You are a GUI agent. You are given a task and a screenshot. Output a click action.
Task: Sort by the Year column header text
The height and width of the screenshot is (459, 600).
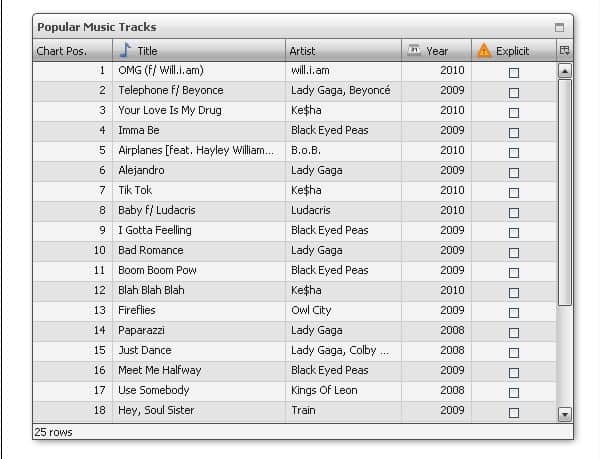(x=437, y=51)
